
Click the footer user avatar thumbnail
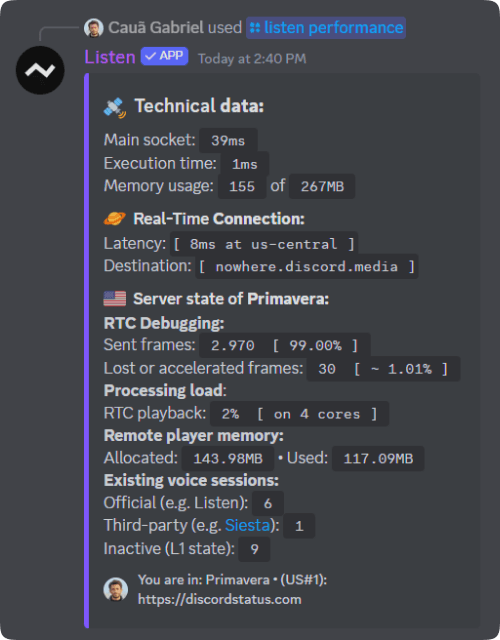(116, 589)
